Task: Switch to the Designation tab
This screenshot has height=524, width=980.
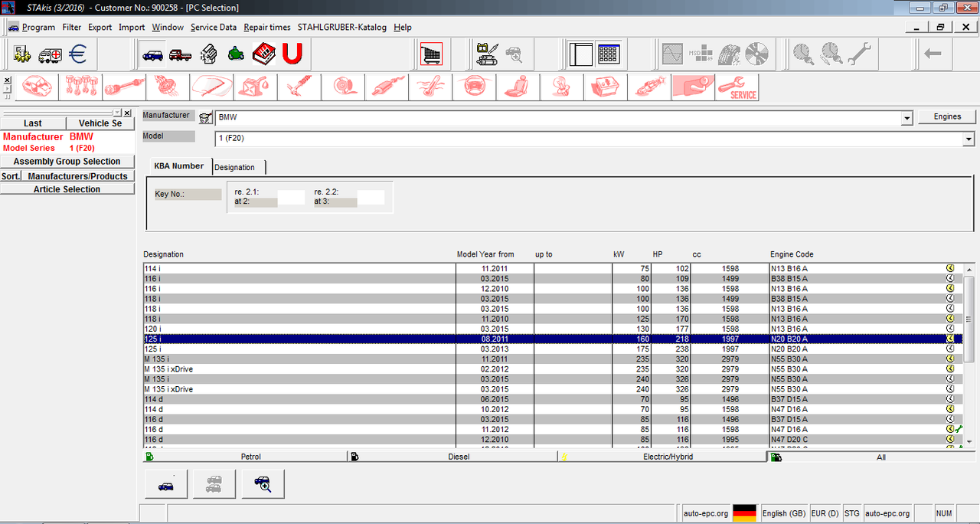Action: [x=238, y=167]
